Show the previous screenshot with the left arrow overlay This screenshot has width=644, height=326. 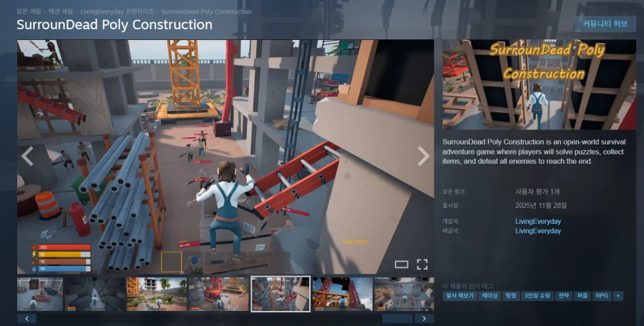[x=27, y=157]
